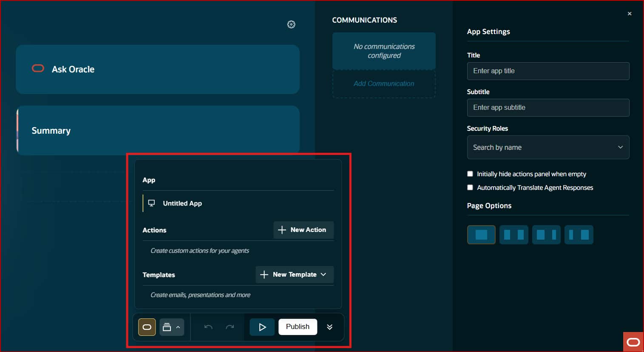
Task: Add a New Action
Action: coord(304,230)
